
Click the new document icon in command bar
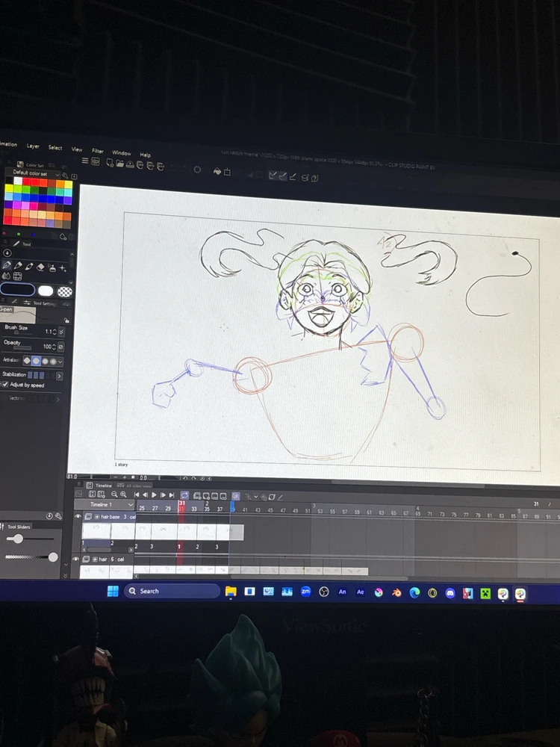click(x=110, y=163)
